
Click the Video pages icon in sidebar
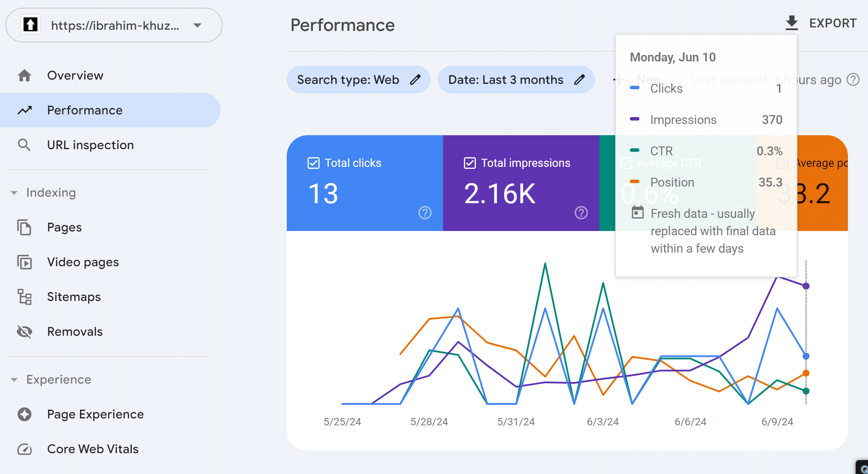point(25,262)
